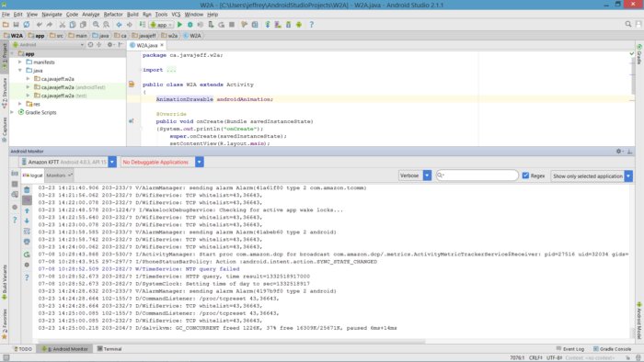Expand the res folder
The width and height of the screenshot is (644, 362).
point(19,104)
